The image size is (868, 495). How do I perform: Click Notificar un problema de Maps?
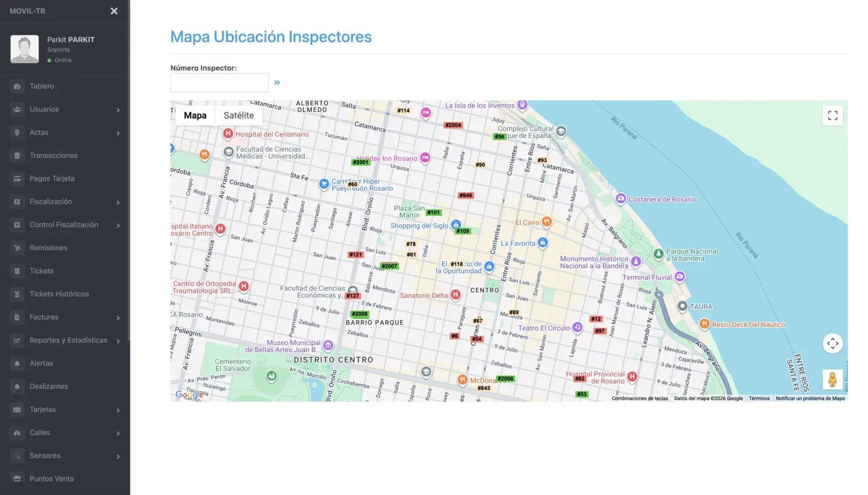[x=810, y=398]
